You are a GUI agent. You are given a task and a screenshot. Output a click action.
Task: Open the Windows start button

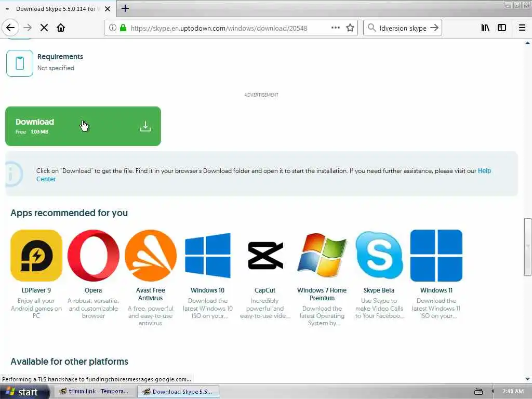pos(24,392)
